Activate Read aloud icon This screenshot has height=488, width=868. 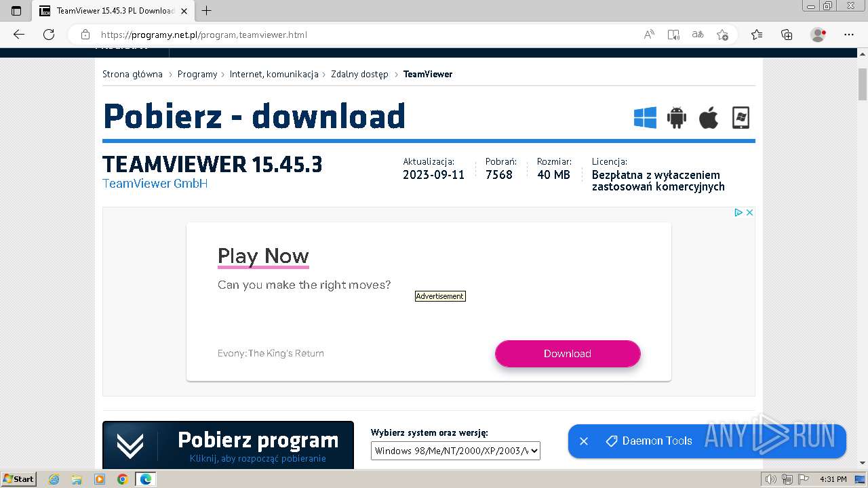coord(649,35)
